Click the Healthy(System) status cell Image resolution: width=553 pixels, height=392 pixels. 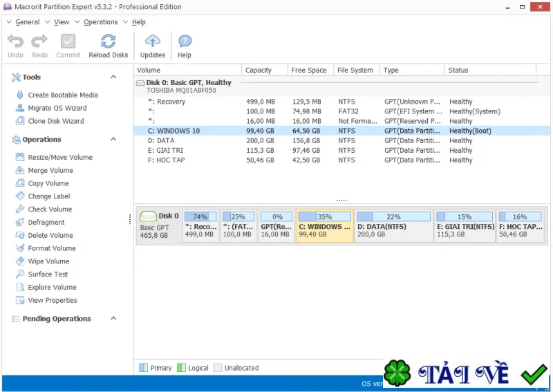click(x=475, y=111)
